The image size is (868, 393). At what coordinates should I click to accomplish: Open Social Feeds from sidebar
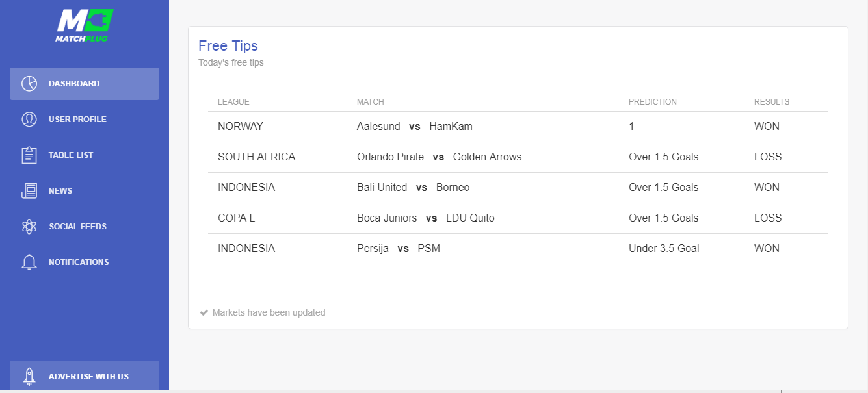pos(85,227)
